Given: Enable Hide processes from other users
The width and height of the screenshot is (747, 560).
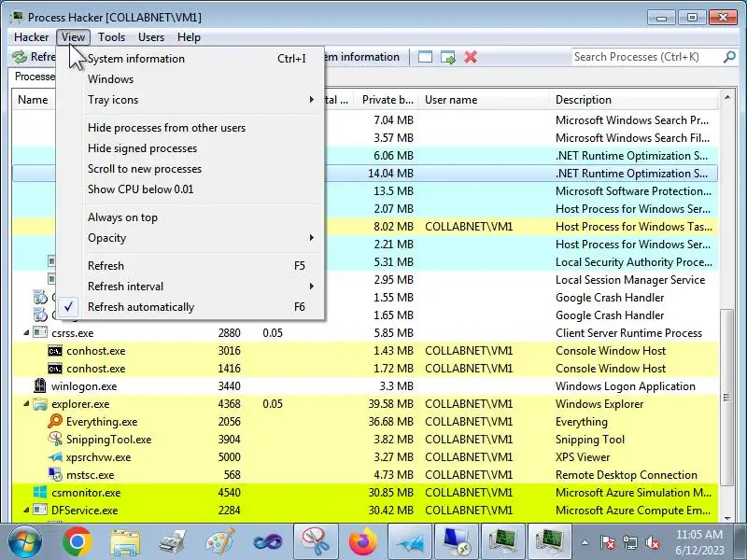Looking at the screenshot, I should [190, 128].
